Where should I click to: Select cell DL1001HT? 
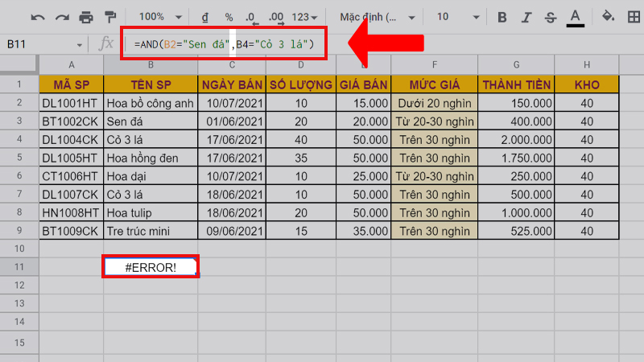(x=72, y=103)
